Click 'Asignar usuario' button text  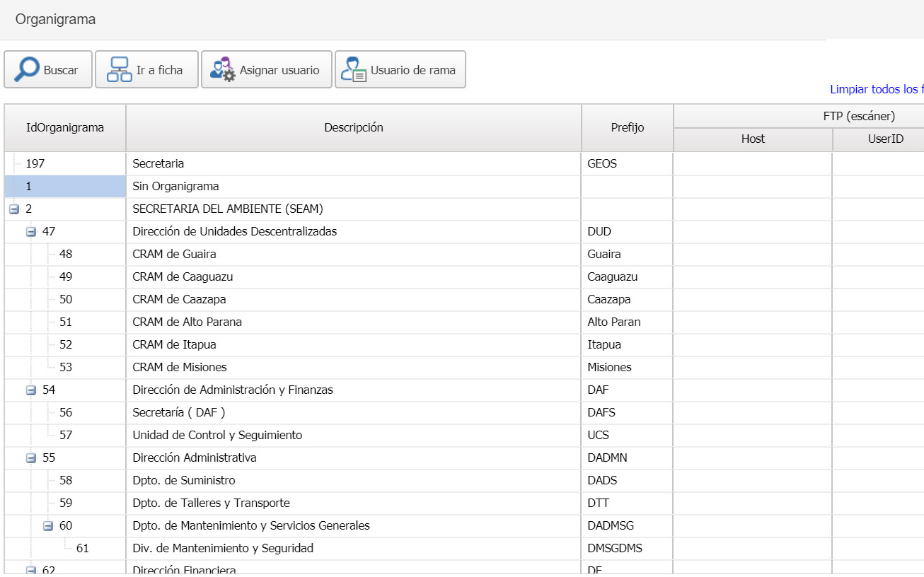pos(279,70)
